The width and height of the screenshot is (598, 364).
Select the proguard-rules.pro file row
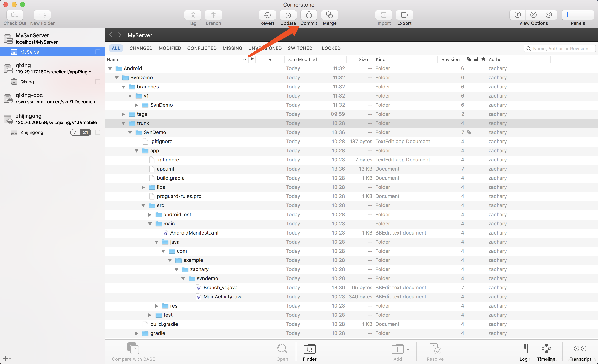351,197
